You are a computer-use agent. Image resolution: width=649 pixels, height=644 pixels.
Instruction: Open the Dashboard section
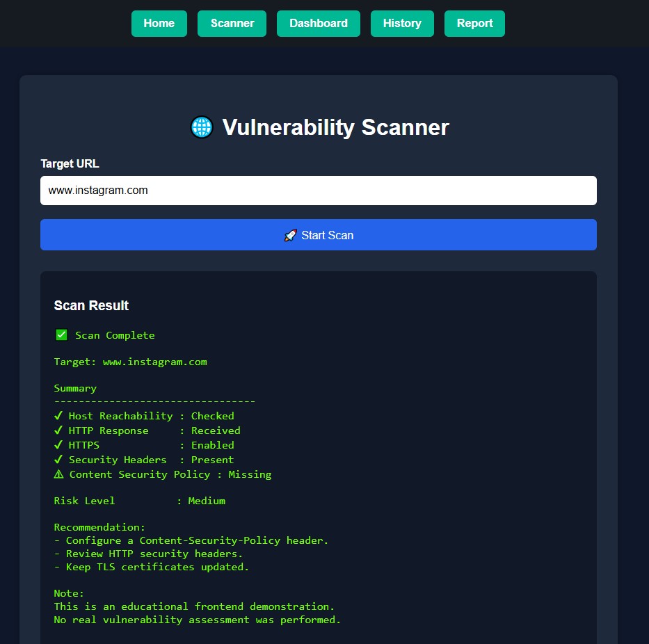point(319,24)
